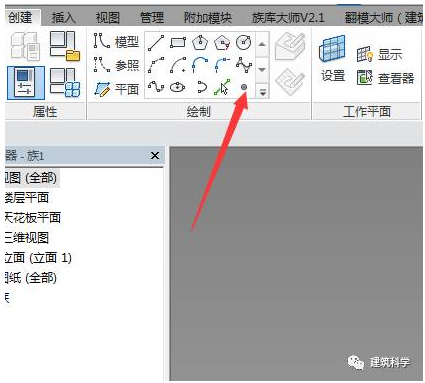Switch to the 视图 ribbon tab
The height and width of the screenshot is (383, 425).
(107, 17)
